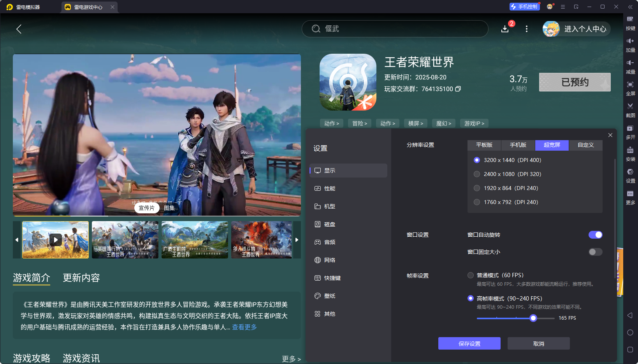The image size is (638, 364).
Task: Open 快捷键 settings section
Action: click(348, 278)
